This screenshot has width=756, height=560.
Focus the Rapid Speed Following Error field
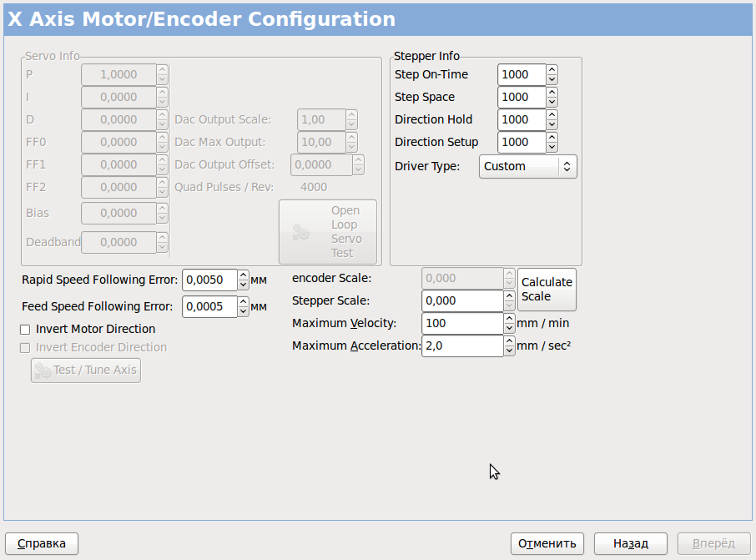(209, 280)
